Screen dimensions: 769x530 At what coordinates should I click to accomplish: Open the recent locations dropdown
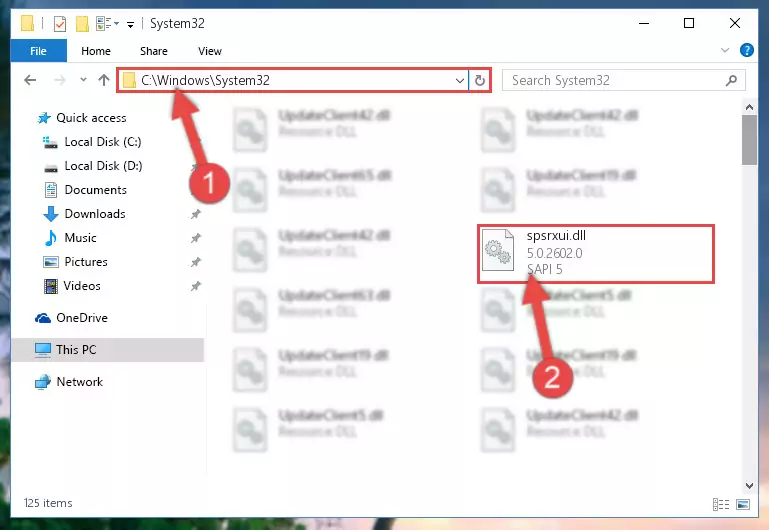(x=83, y=79)
